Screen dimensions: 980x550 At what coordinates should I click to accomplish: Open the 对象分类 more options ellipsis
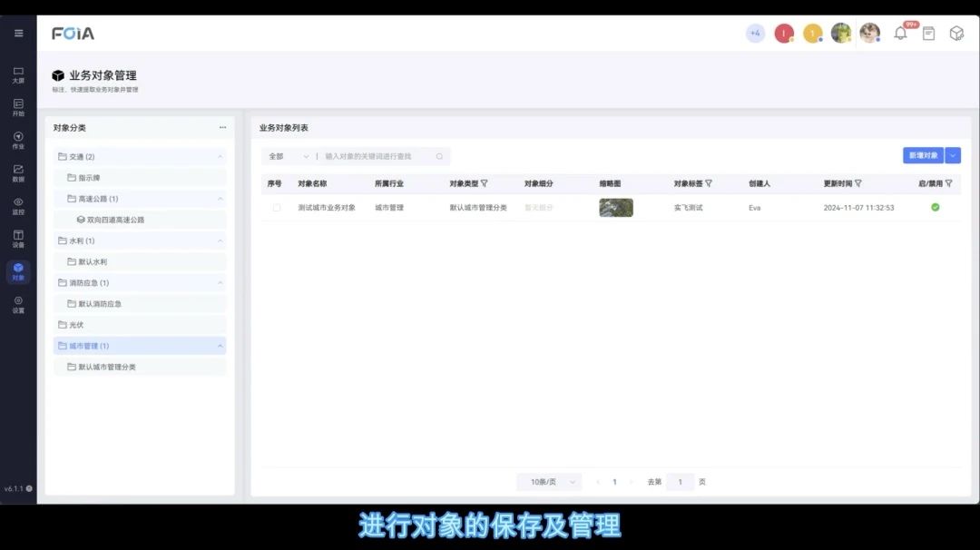click(x=222, y=128)
